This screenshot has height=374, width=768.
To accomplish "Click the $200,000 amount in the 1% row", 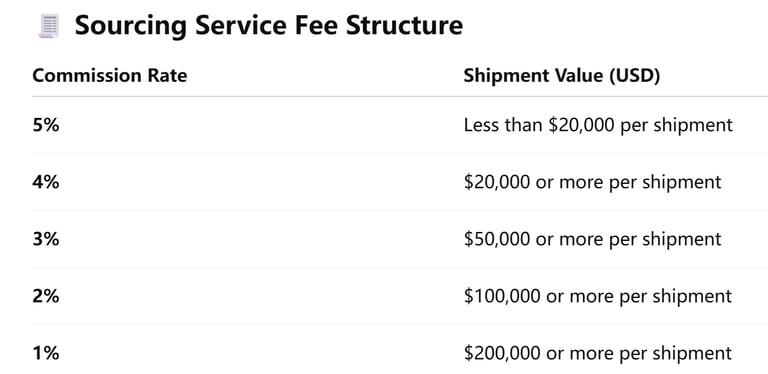I will pyautogui.click(x=502, y=353).
